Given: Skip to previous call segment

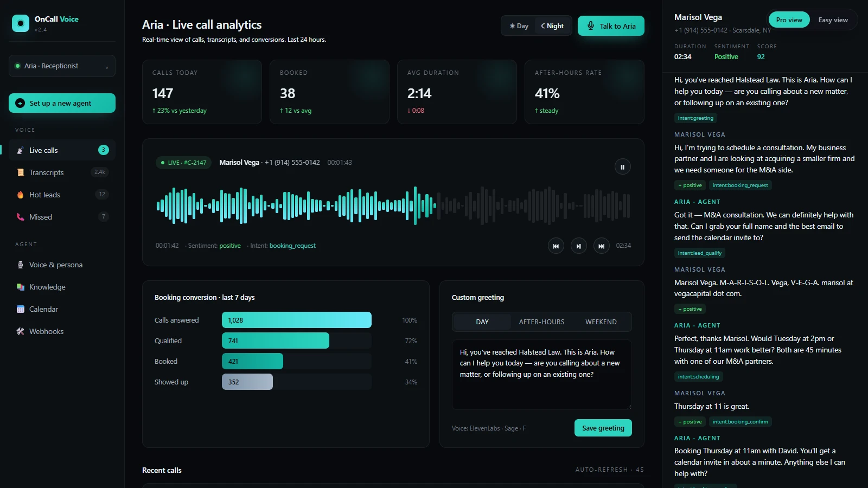Looking at the screenshot, I should coord(556,246).
